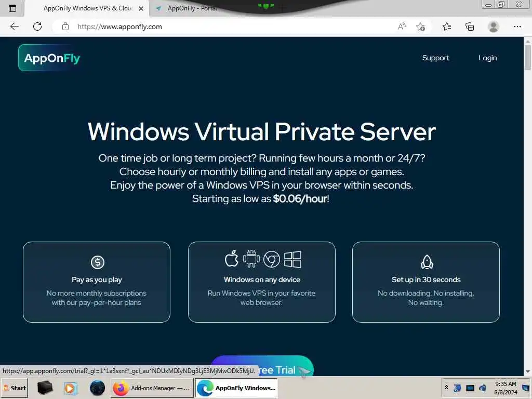Activate the Read aloud icon

click(x=402, y=26)
